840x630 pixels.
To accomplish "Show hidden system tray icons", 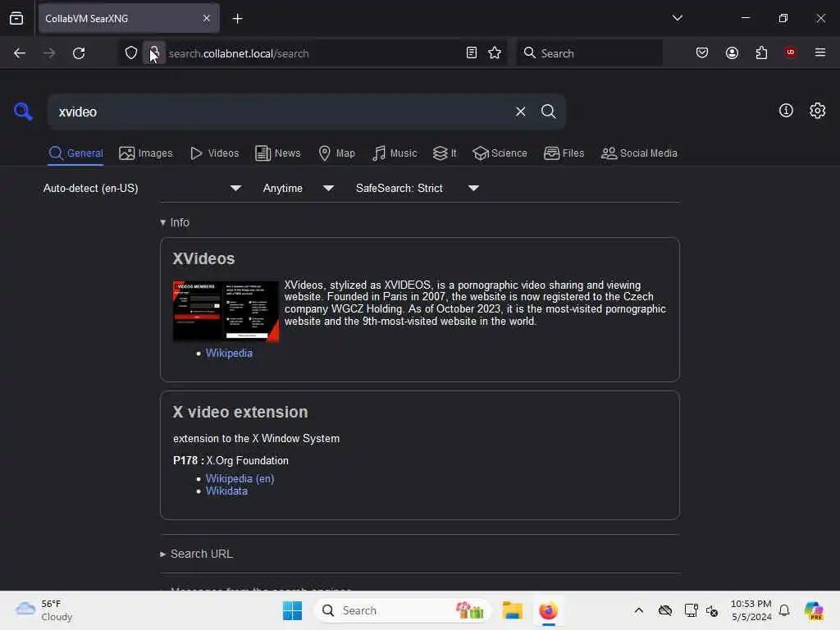I will (638, 610).
